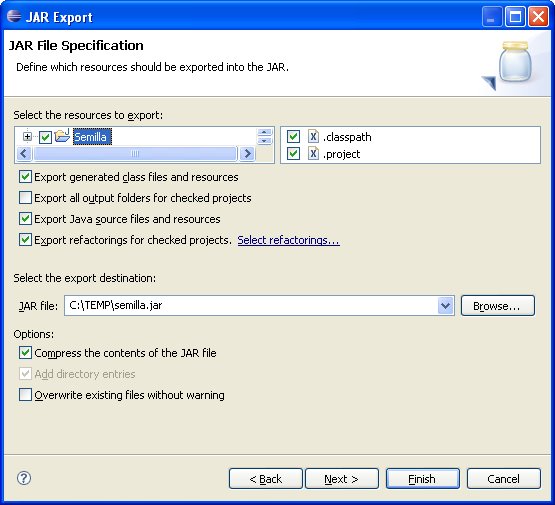Select the Semilla tree item
This screenshot has height=505, width=555.
[92, 137]
